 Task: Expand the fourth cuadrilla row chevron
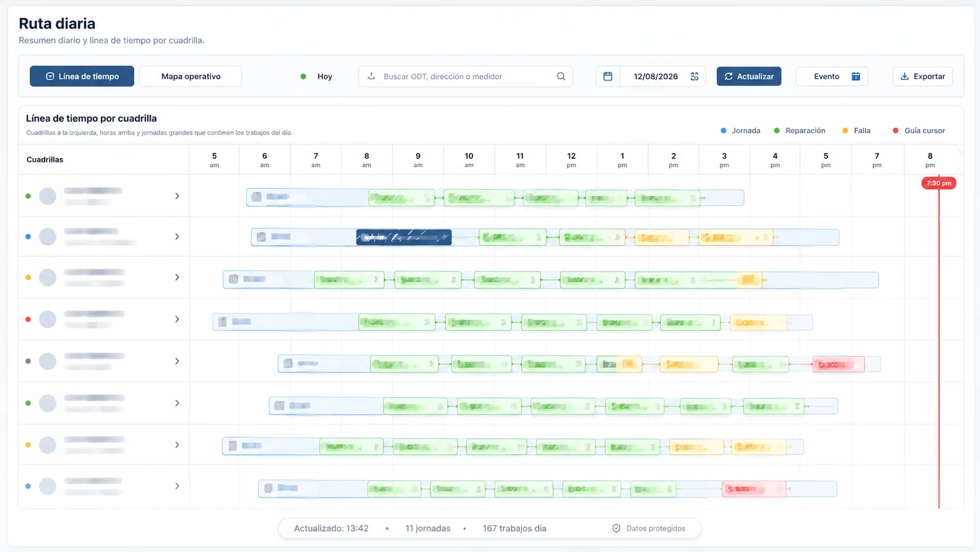(177, 319)
